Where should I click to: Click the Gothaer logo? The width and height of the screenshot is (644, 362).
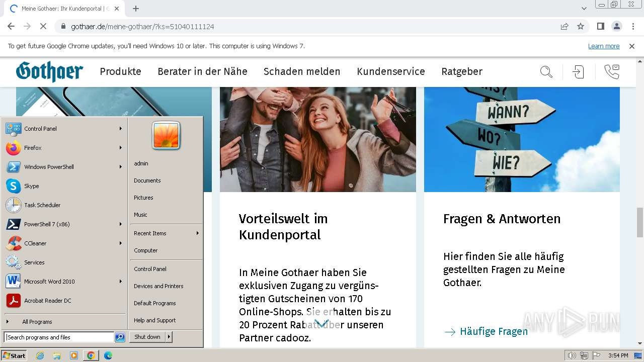click(49, 71)
